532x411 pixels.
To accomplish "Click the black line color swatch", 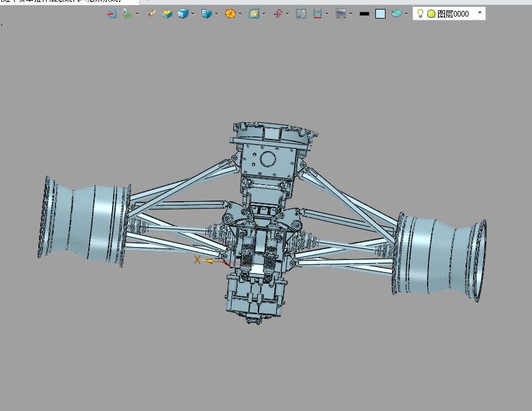I will (x=364, y=14).
